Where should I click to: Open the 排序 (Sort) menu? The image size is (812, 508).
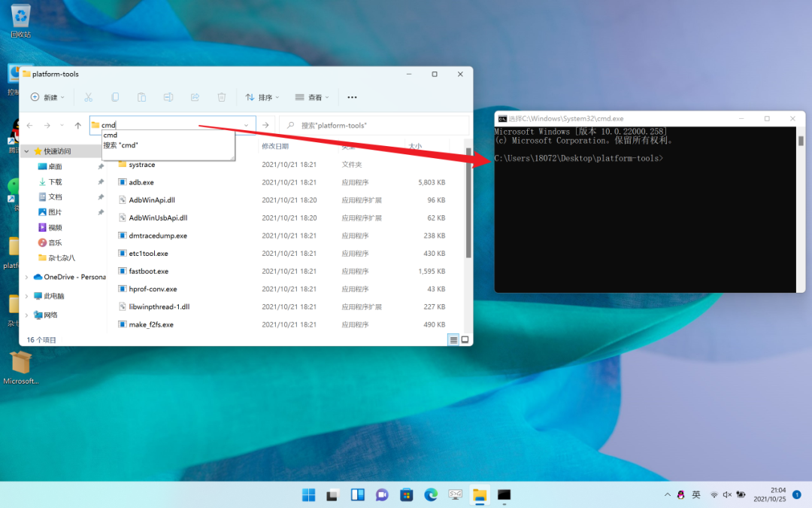point(262,97)
